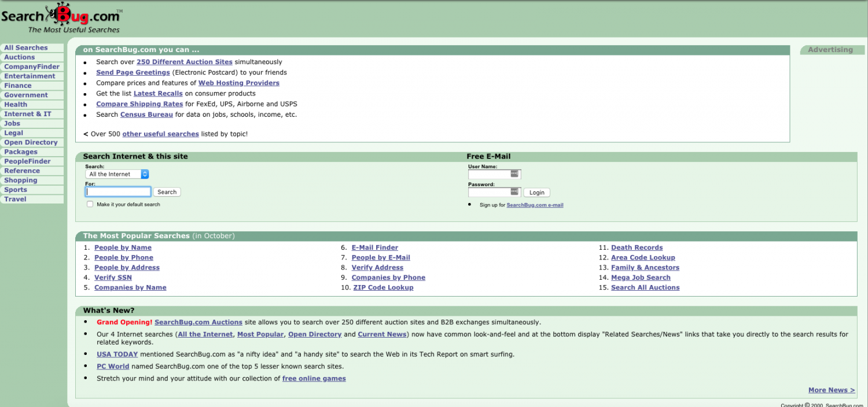Image resolution: width=868 pixels, height=407 pixels.
Task: Click the Password field key icon
Action: 514,192
